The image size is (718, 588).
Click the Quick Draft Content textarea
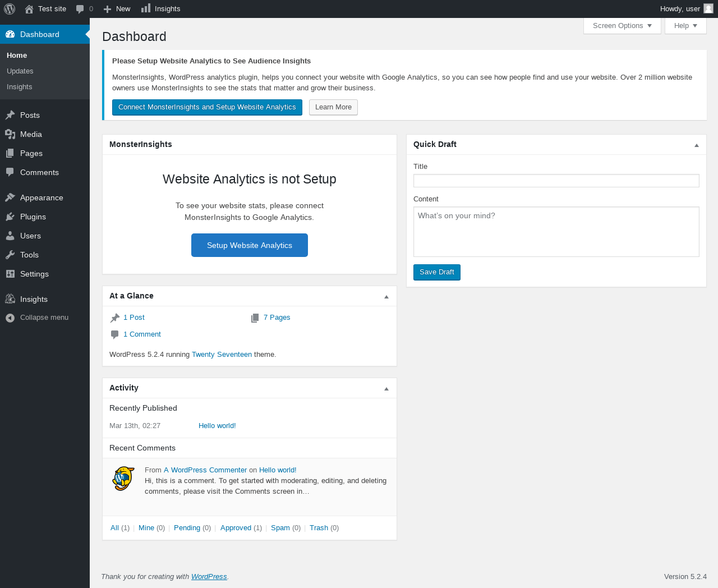556,232
